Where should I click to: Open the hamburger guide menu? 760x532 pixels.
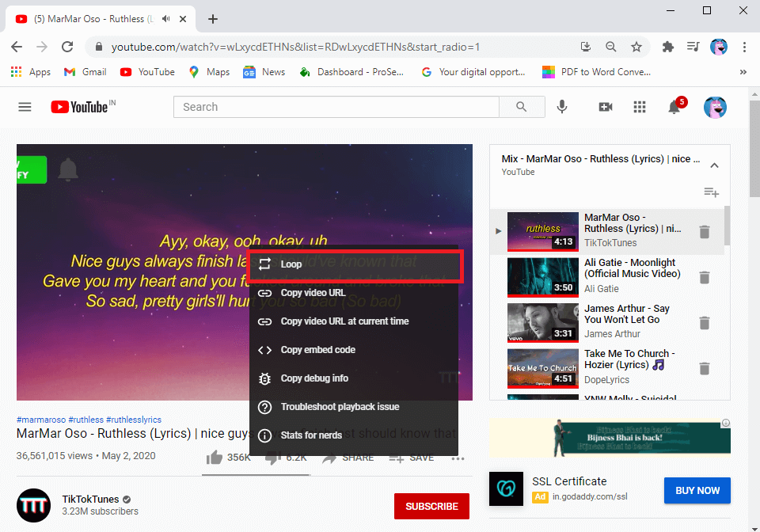[25, 106]
